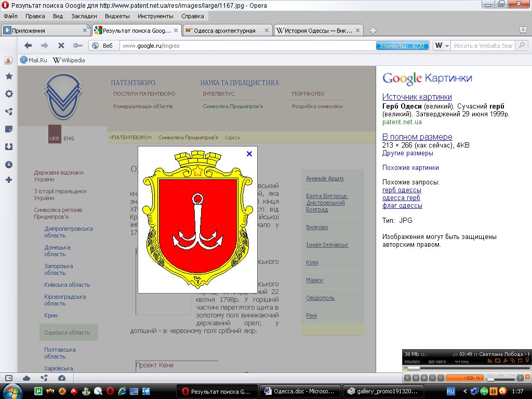
Task: Click the RU language indicator in the tray
Action: tap(450, 391)
